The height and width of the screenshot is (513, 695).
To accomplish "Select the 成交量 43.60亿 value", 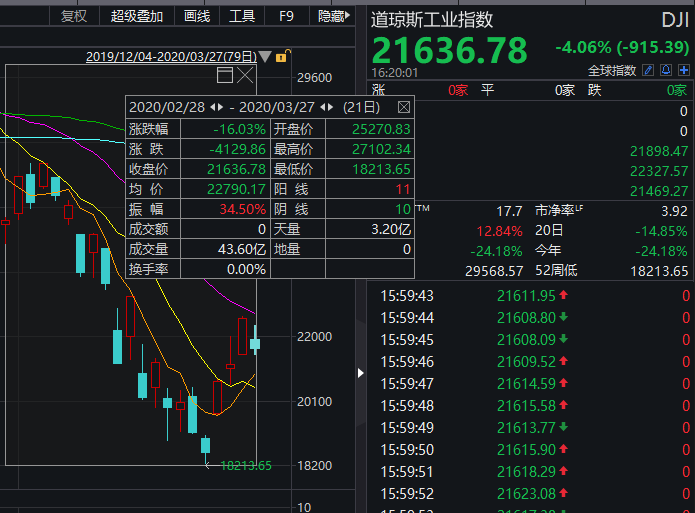I will tap(242, 250).
